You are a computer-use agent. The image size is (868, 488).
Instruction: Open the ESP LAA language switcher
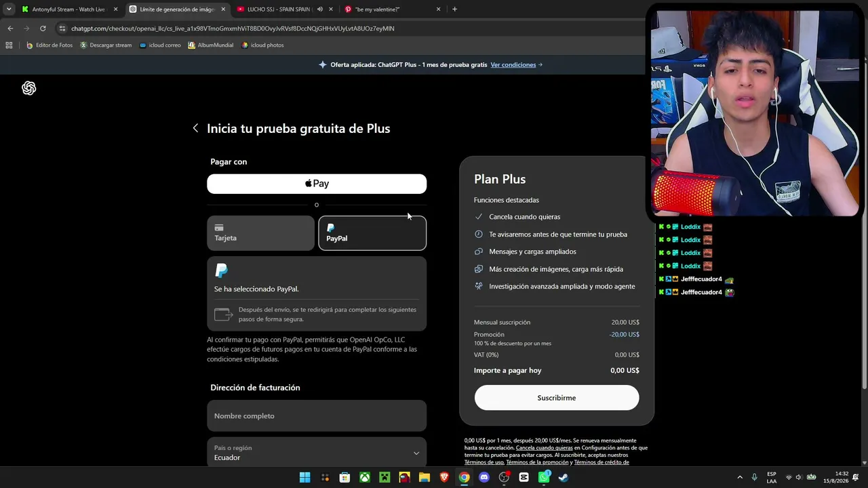772,477
